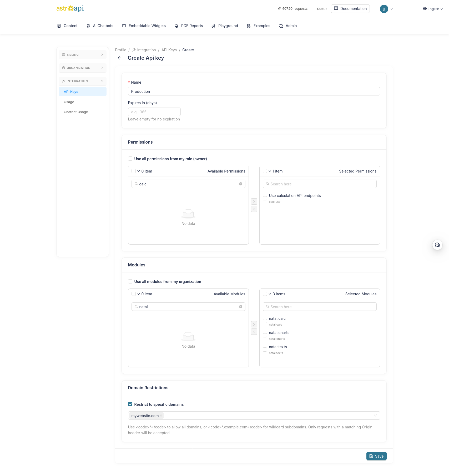Open the Admin menu item
Image resolution: width=449 pixels, height=476 pixels.
[288, 26]
